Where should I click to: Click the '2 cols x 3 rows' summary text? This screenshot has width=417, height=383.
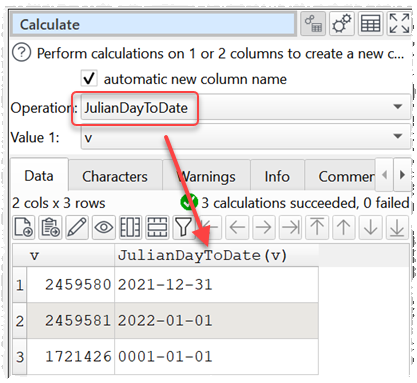59,203
